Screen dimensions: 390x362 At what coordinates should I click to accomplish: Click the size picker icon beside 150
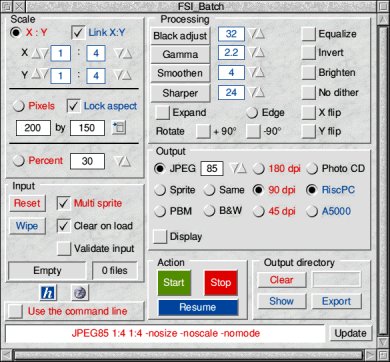(x=119, y=128)
